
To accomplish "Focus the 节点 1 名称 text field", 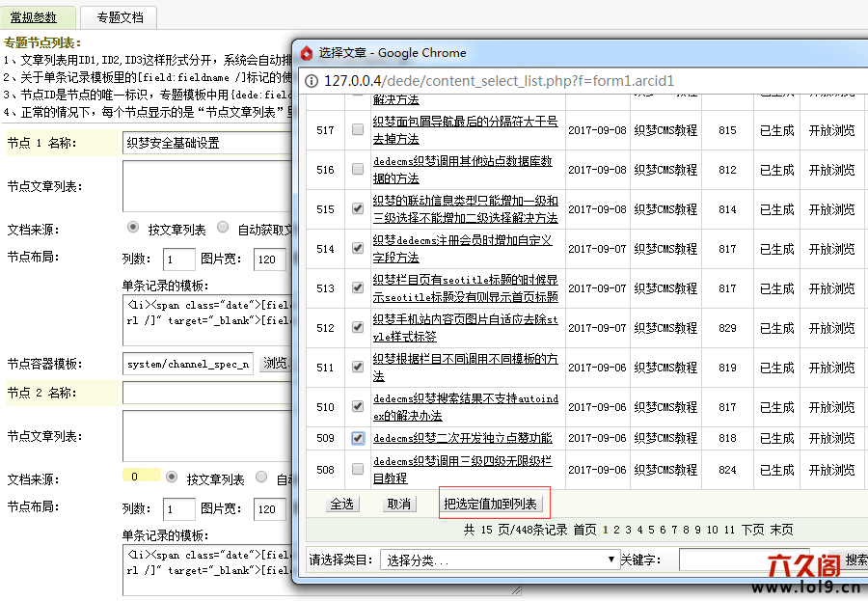I will [x=205, y=143].
